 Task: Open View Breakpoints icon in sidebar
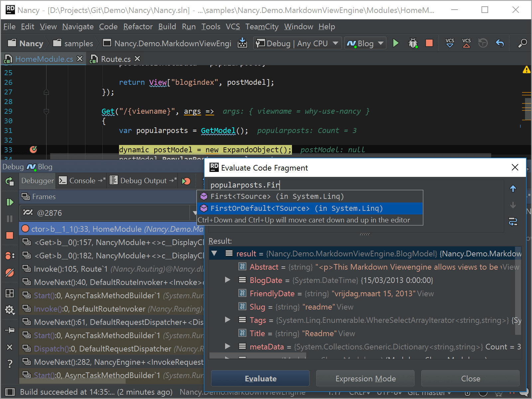[10, 255]
